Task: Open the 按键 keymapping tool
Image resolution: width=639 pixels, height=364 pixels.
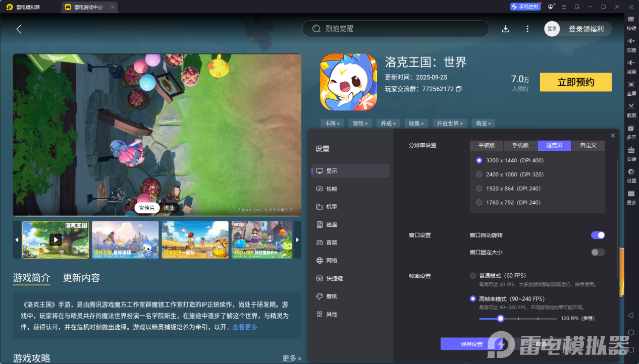Action: tap(631, 23)
